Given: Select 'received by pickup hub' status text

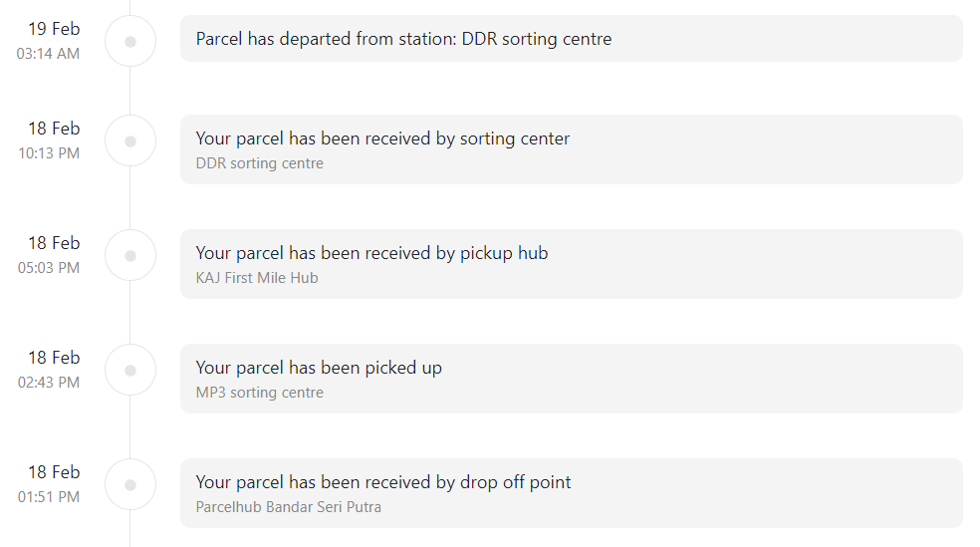Looking at the screenshot, I should pos(371,253).
